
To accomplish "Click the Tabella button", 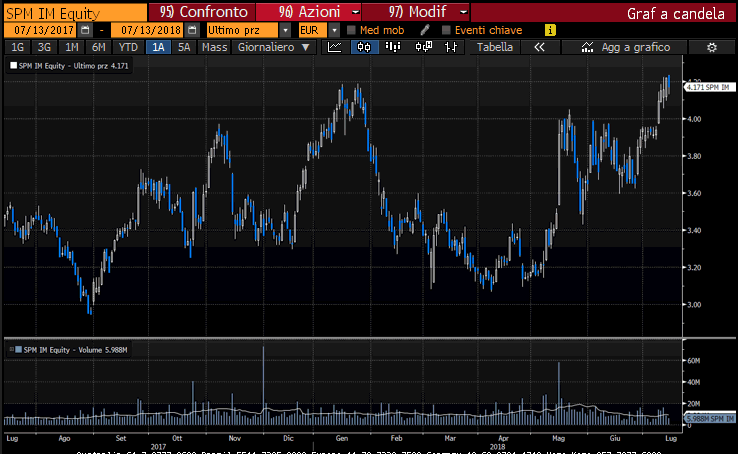I will coord(495,47).
